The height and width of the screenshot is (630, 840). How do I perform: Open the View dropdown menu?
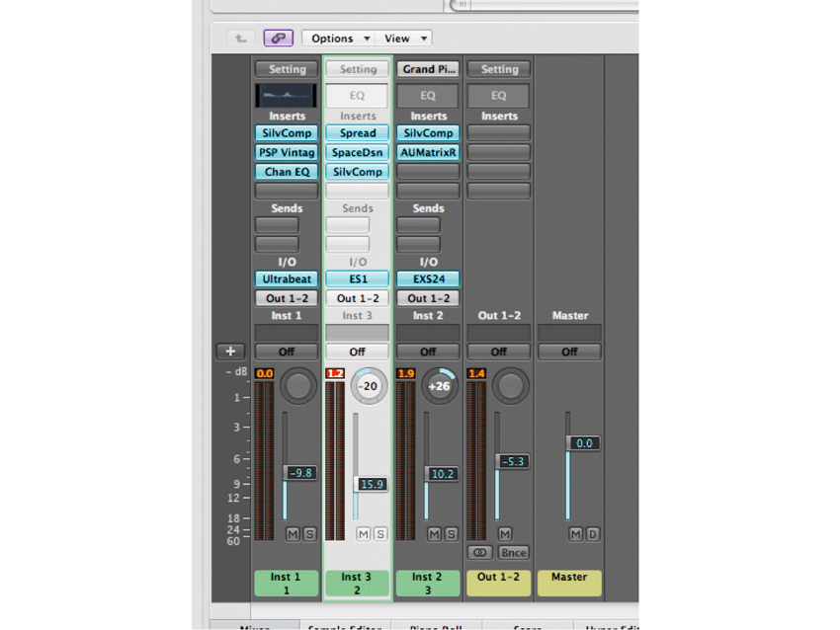tap(404, 38)
